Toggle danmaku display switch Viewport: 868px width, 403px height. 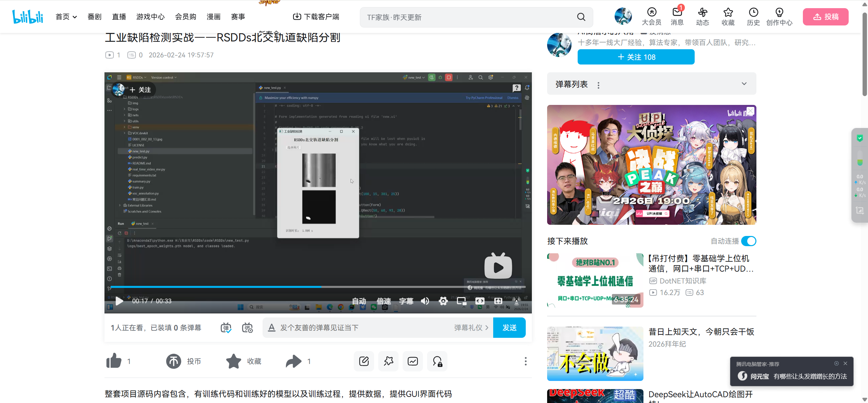point(226,328)
